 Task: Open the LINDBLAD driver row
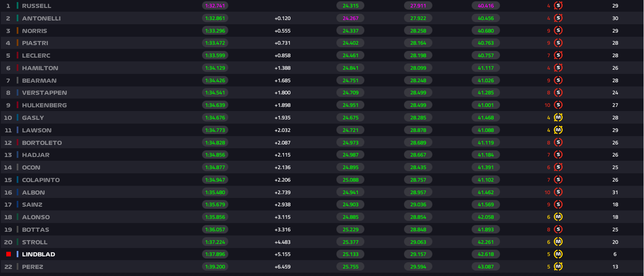(38, 254)
